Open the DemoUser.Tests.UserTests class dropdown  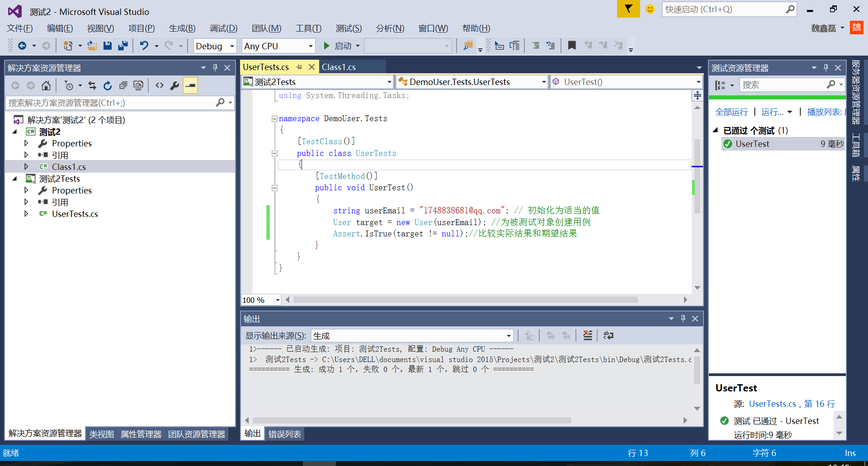coord(472,82)
